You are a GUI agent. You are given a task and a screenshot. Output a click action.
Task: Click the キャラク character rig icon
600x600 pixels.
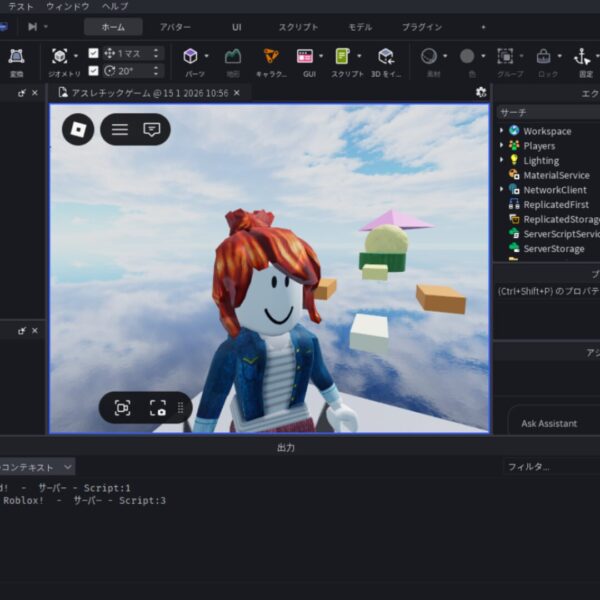pyautogui.click(x=271, y=56)
